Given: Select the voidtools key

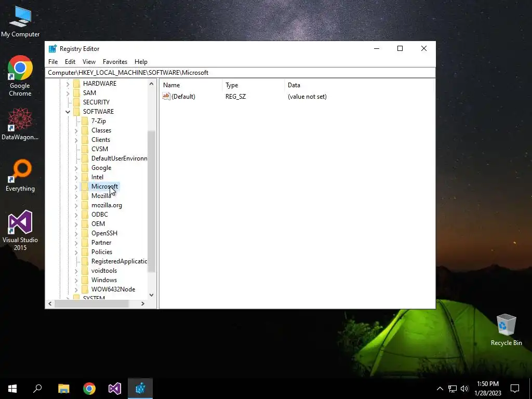Looking at the screenshot, I should pos(104,271).
